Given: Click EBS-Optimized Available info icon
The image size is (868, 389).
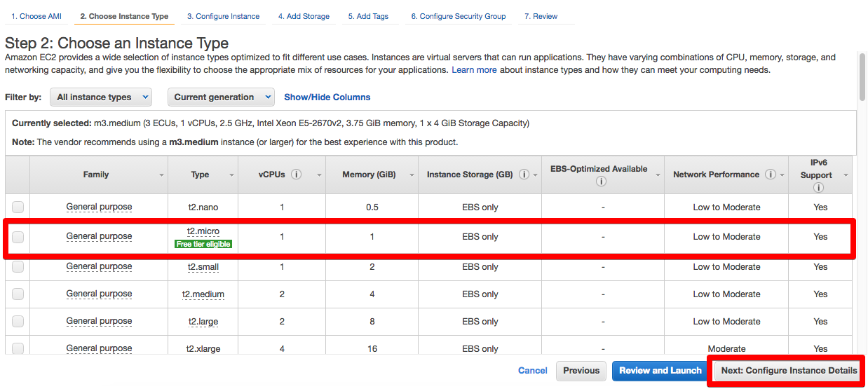Looking at the screenshot, I should tap(601, 182).
